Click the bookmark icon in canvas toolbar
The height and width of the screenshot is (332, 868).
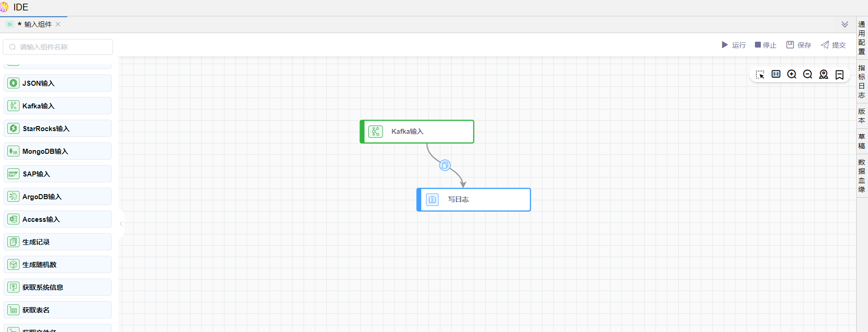click(839, 74)
